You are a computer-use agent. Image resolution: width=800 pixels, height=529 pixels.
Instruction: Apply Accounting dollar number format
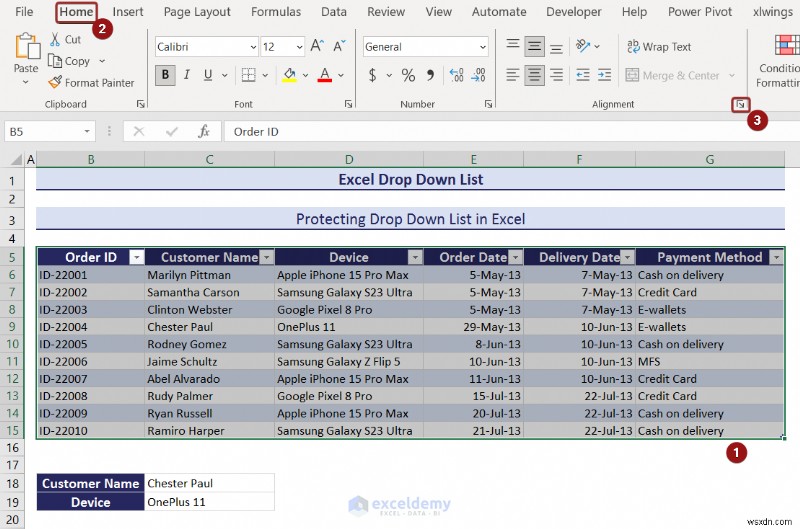click(372, 75)
